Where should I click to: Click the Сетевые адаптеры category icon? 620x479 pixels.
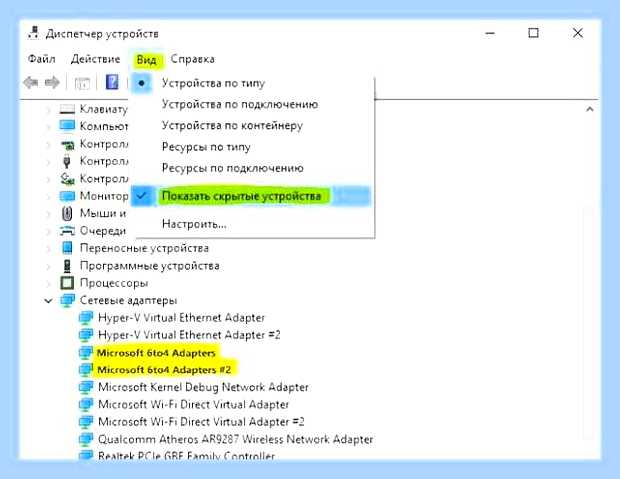point(67,301)
